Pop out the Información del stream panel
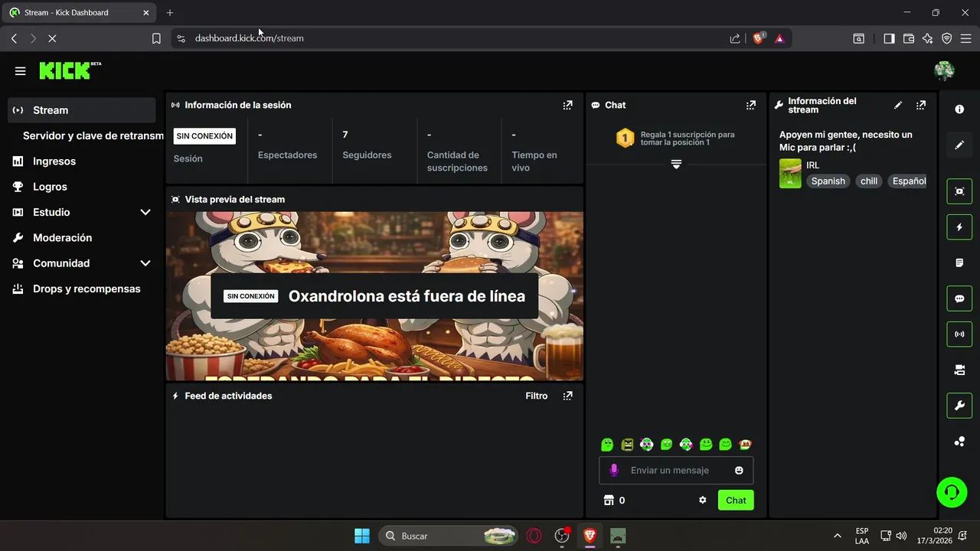Screen dimensions: 980x551 click(x=921, y=105)
